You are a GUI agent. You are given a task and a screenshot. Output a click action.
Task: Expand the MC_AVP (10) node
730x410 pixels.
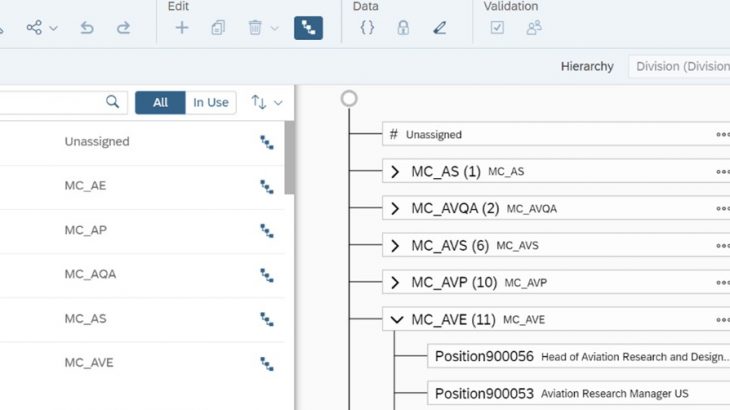pyautogui.click(x=396, y=282)
